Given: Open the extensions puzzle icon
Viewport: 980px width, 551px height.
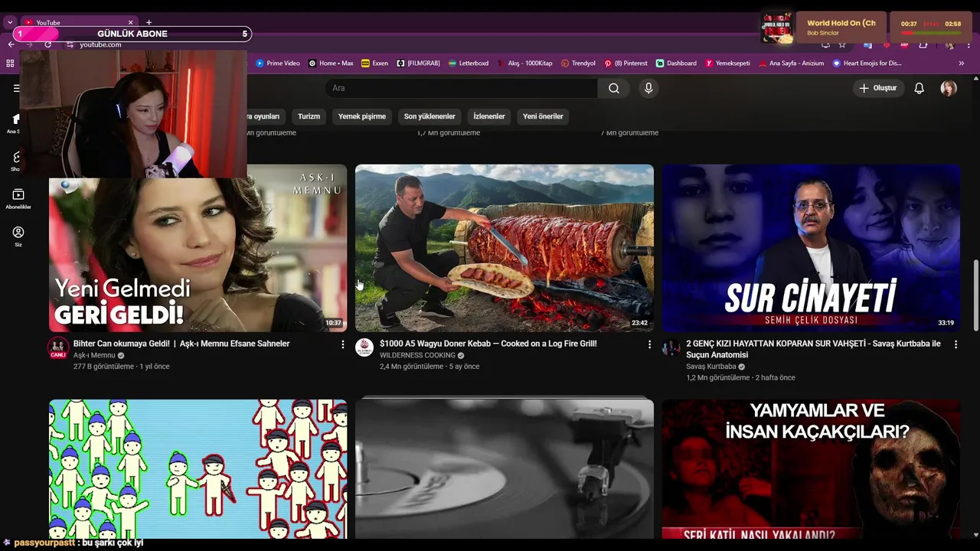Looking at the screenshot, I should click(923, 44).
